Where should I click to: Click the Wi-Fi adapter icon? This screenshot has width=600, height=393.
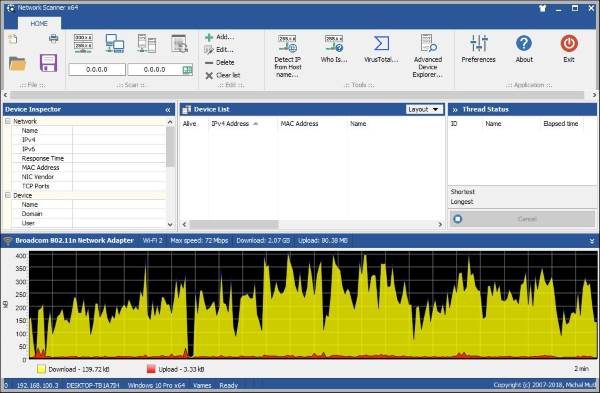click(x=8, y=241)
